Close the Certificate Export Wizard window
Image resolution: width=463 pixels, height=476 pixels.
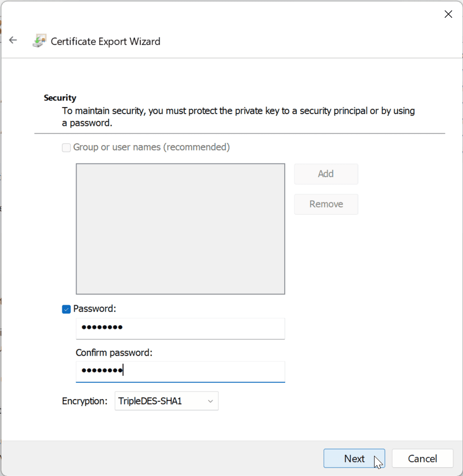tap(448, 14)
